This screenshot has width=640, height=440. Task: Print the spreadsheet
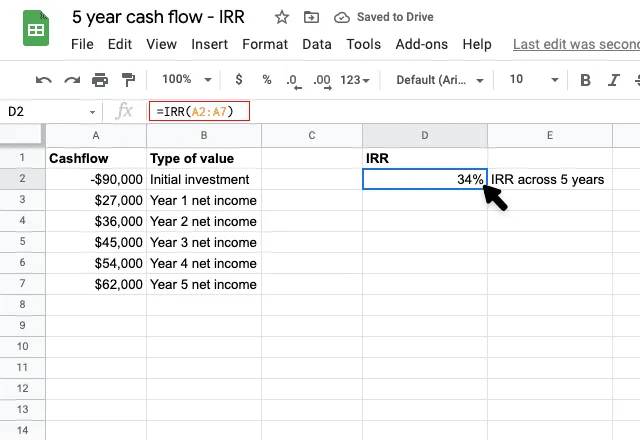[100, 80]
